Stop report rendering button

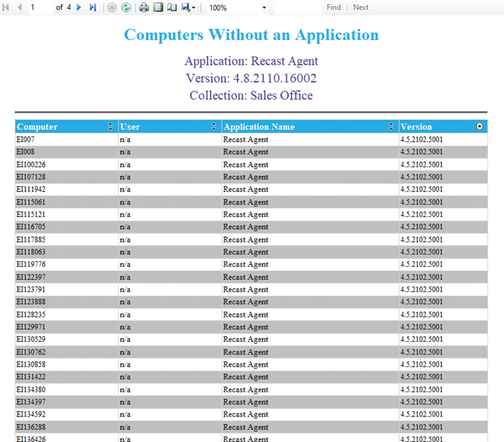[x=112, y=7]
